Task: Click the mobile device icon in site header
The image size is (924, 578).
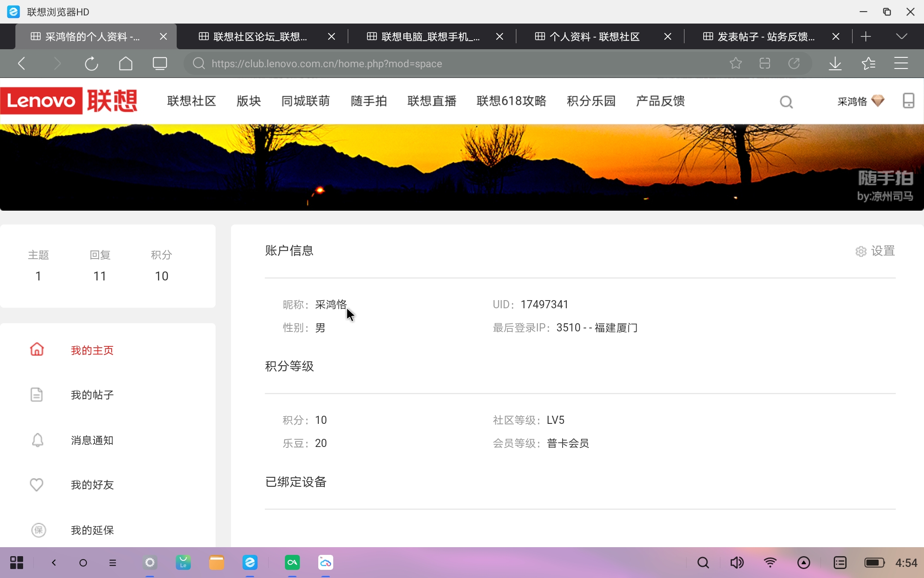Action: [x=908, y=101]
